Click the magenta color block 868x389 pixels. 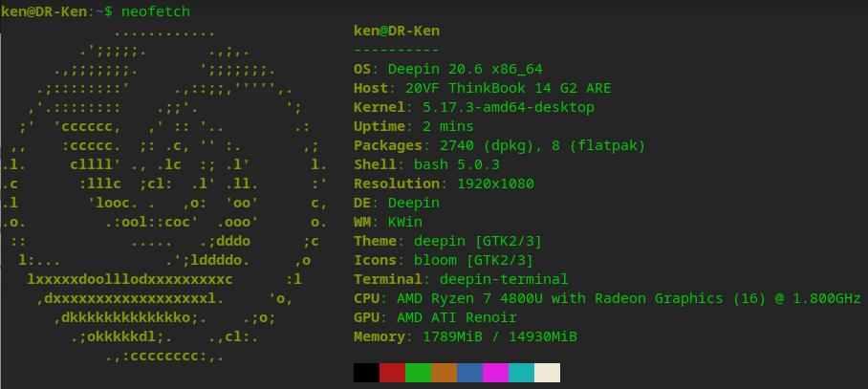pos(495,373)
